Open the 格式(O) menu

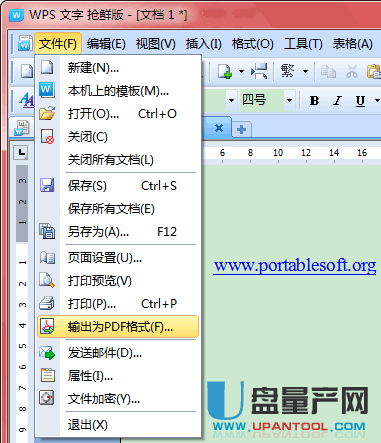[x=253, y=44]
